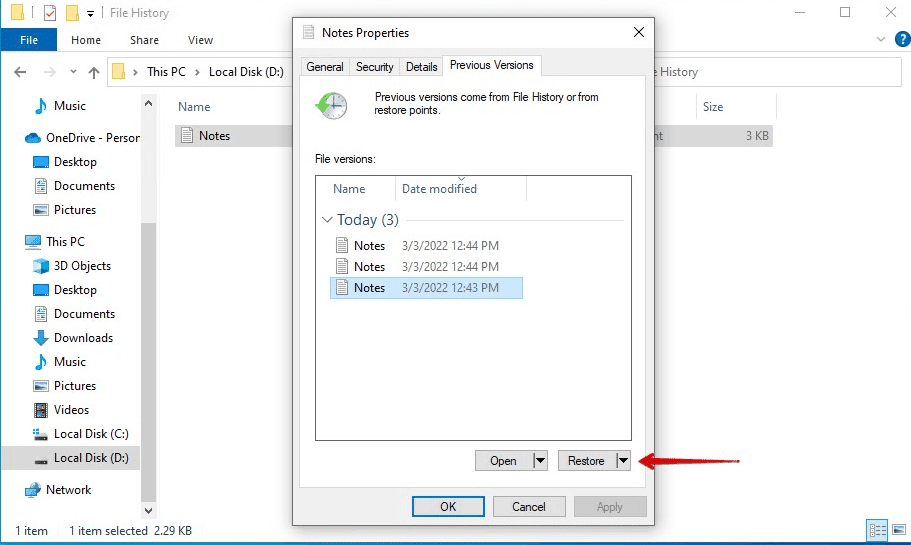The height and width of the screenshot is (545, 911).
Task: Open the View ribbon tab
Action: (200, 40)
